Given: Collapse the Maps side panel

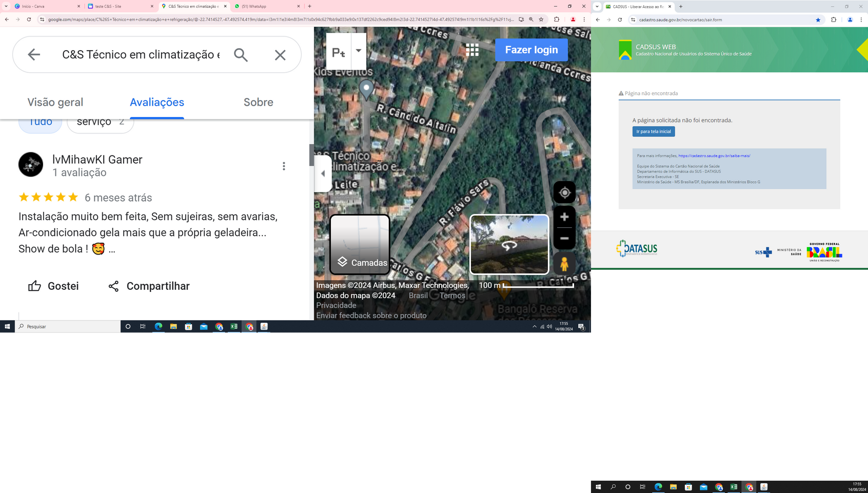Looking at the screenshot, I should (x=323, y=173).
